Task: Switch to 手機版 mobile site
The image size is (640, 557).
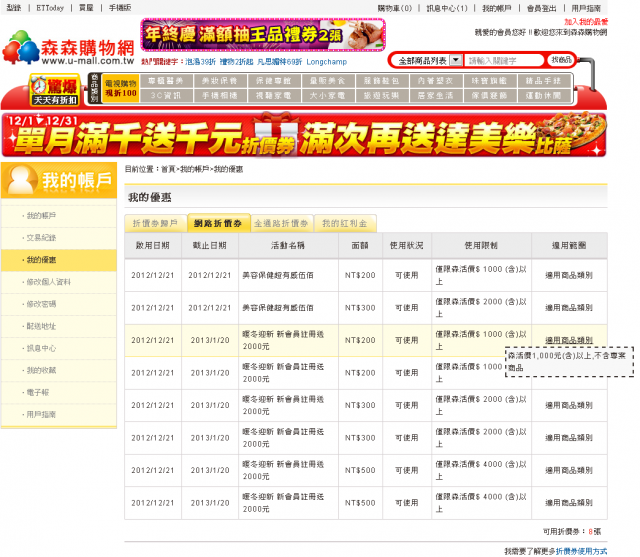Action: [120, 8]
